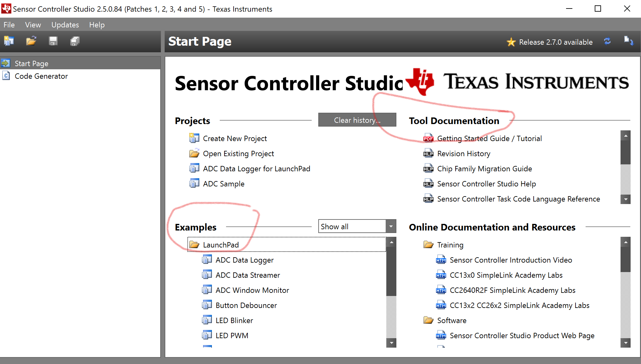Click the Save toolbar icon
Screen dimensions: 641x364
coord(53,41)
